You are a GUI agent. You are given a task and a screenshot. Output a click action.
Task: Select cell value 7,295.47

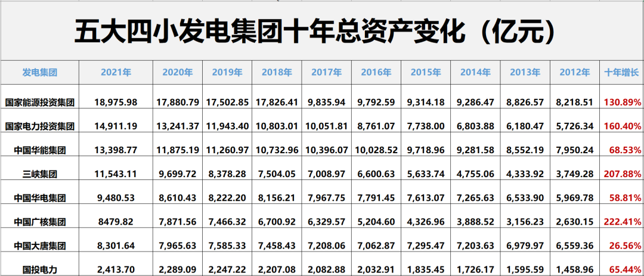tap(426, 246)
